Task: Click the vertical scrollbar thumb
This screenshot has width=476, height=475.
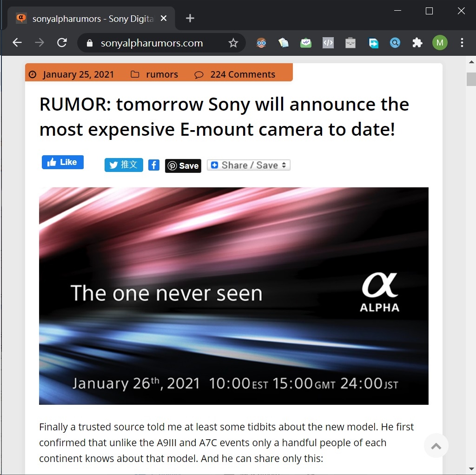Action: click(x=471, y=79)
